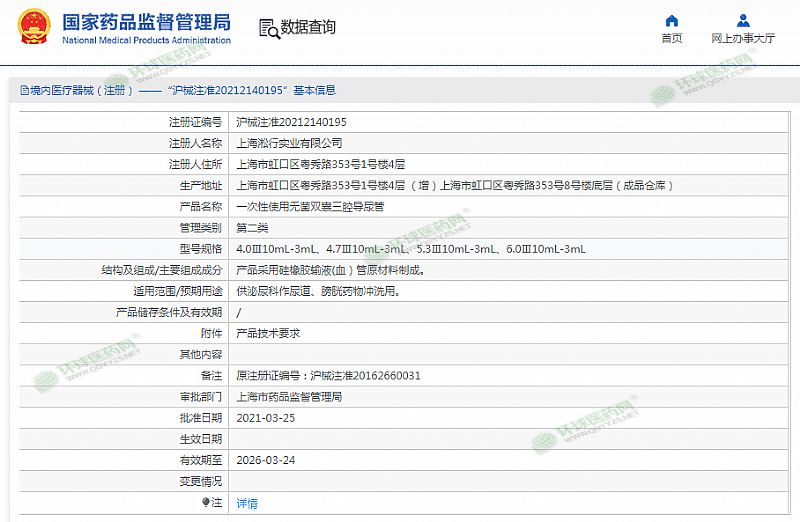This screenshot has width=800, height=522.
Task: Click approving department 上海市药品监督管理局 cell
Action: pyautogui.click(x=289, y=397)
